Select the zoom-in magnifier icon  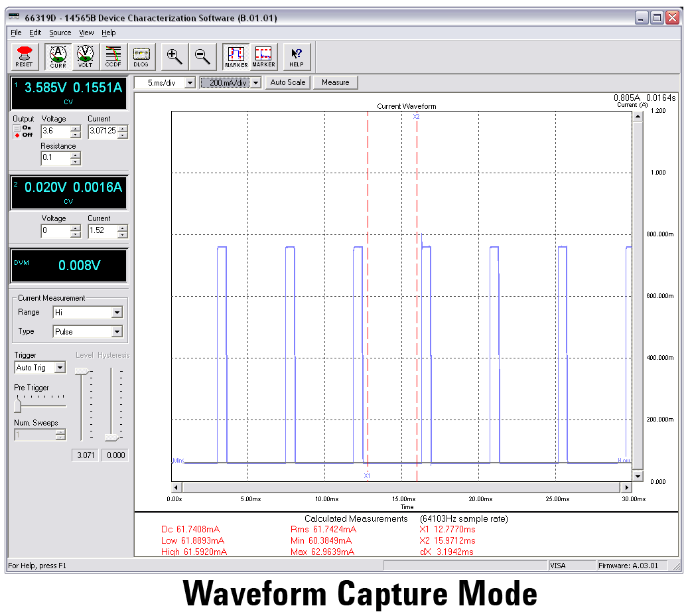click(x=174, y=56)
